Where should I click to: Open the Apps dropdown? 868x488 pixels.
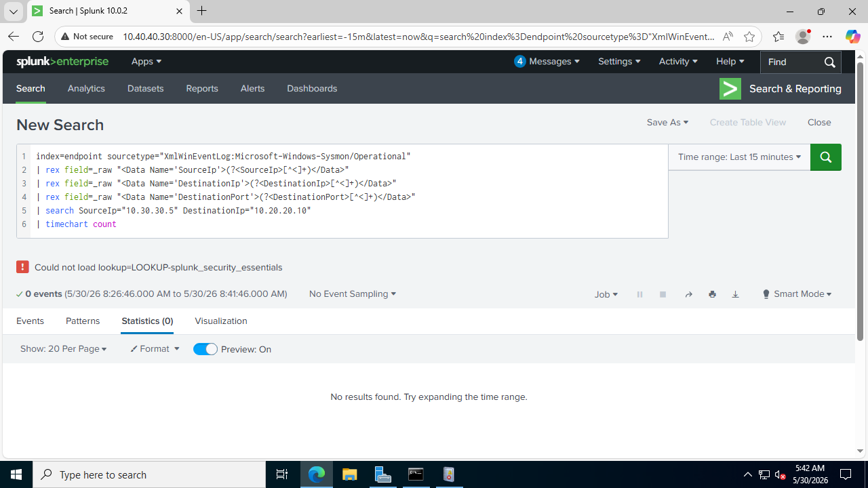[146, 62]
